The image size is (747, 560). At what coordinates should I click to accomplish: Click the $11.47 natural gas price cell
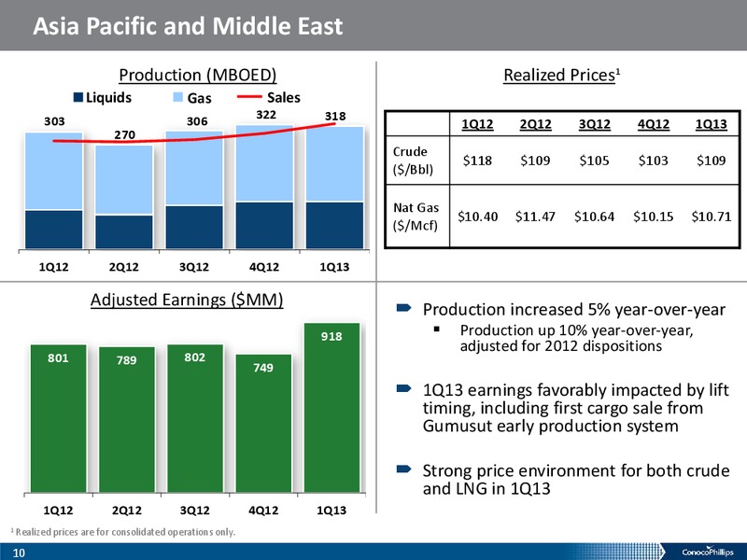coord(535,217)
